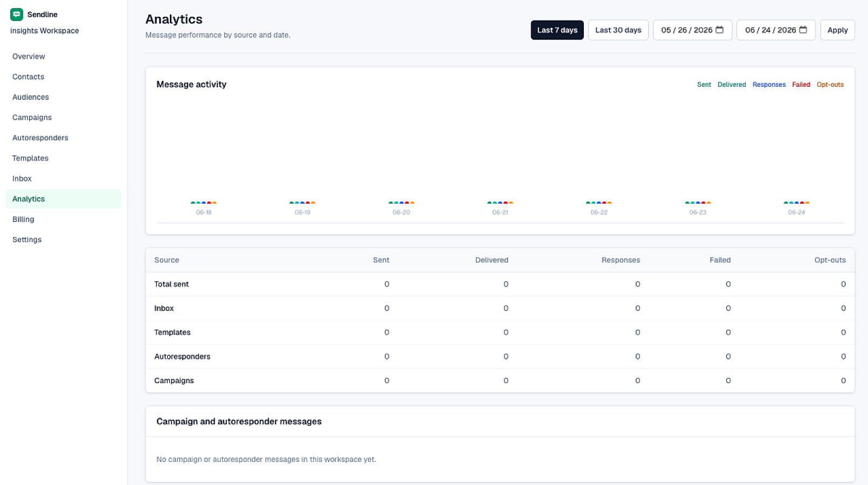The width and height of the screenshot is (868, 485).
Task: Open Audiences section
Action: [x=63, y=98]
